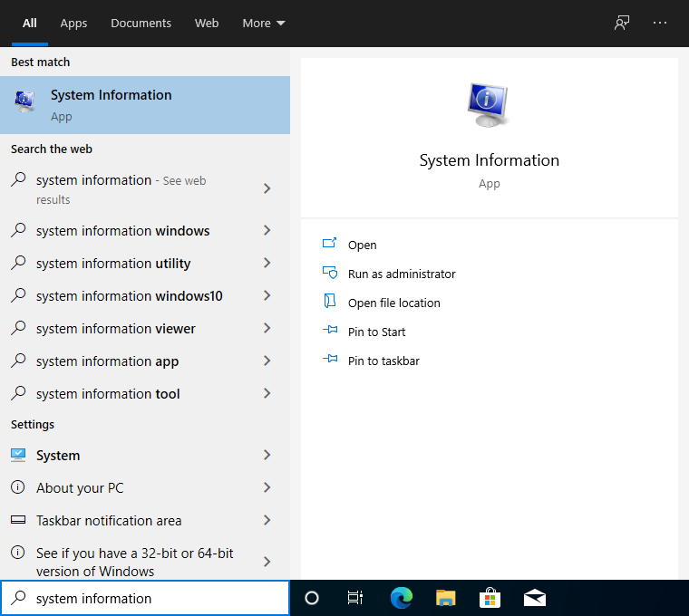Expand arrow for 'system information viewer'
Image resolution: width=689 pixels, height=616 pixels.
[x=267, y=328]
